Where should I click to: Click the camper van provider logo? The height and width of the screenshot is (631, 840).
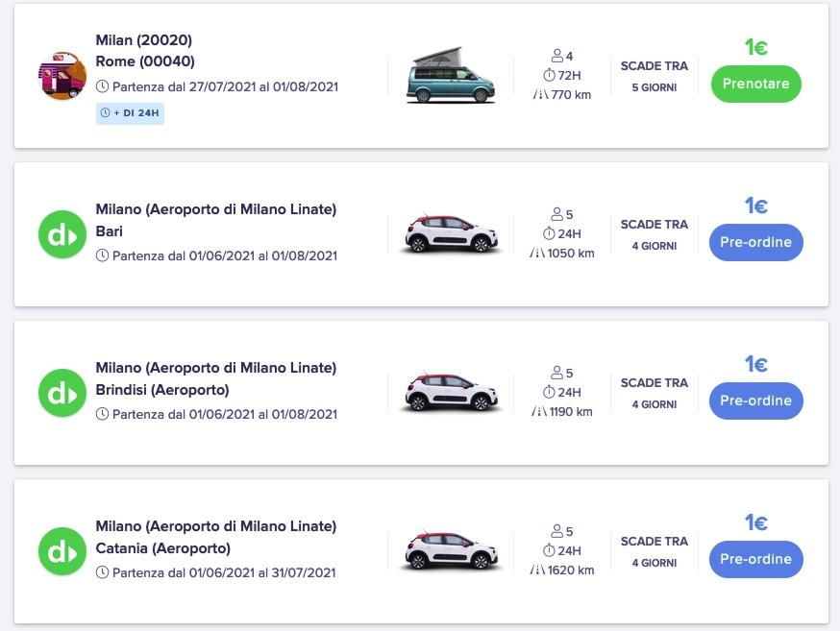point(62,76)
